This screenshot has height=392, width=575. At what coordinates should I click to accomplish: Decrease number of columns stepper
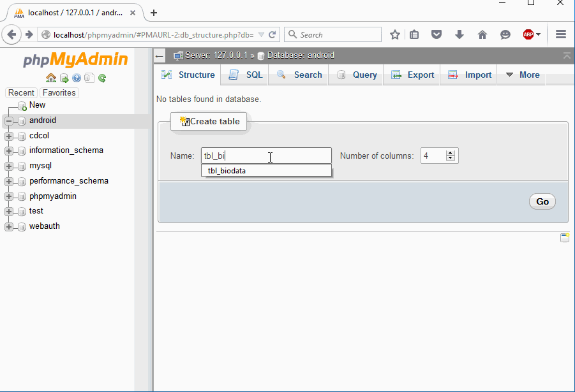(451, 158)
